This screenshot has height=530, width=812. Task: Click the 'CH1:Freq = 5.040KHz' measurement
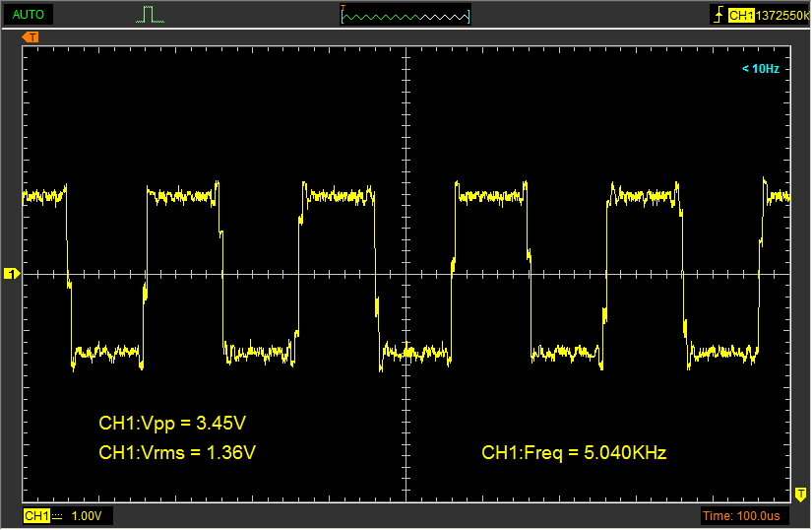[x=574, y=453]
